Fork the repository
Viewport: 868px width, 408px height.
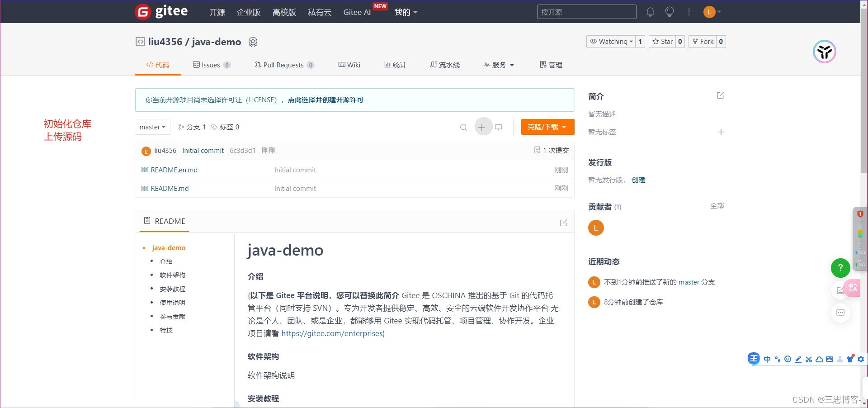point(703,42)
